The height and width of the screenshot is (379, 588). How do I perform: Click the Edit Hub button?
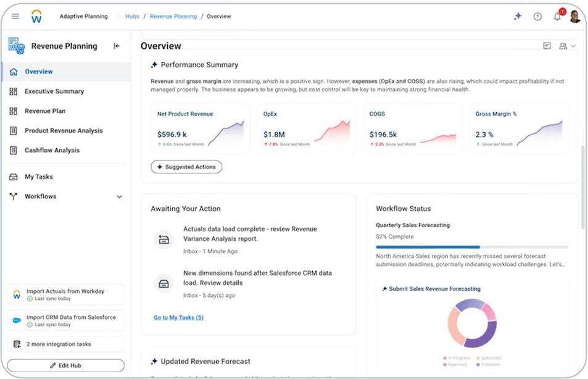coord(65,365)
